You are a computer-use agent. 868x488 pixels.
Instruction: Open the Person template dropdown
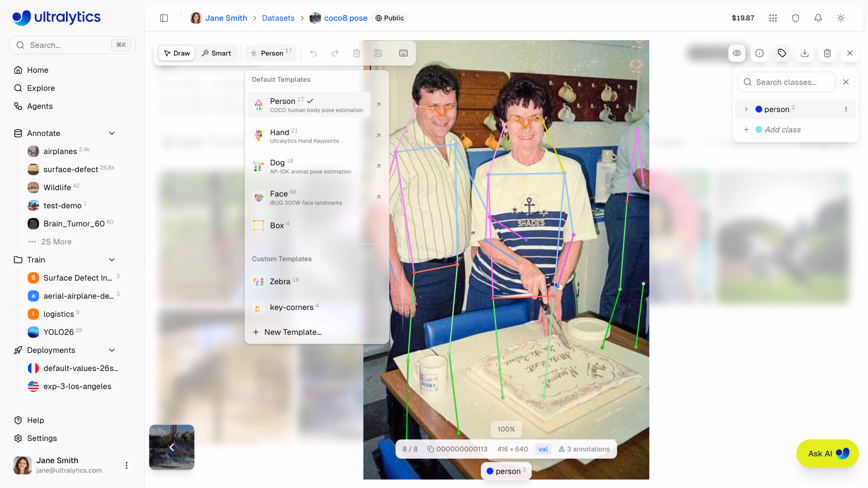coord(271,53)
